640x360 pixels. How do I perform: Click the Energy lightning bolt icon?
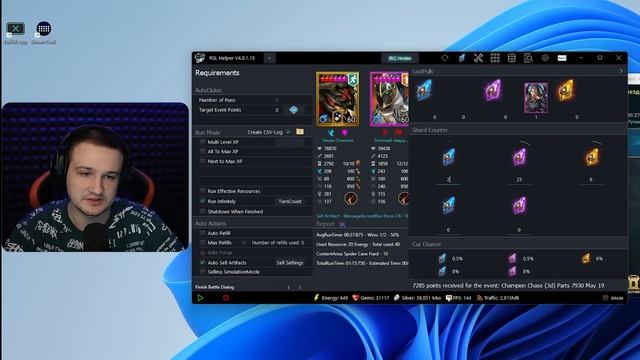[x=316, y=298]
